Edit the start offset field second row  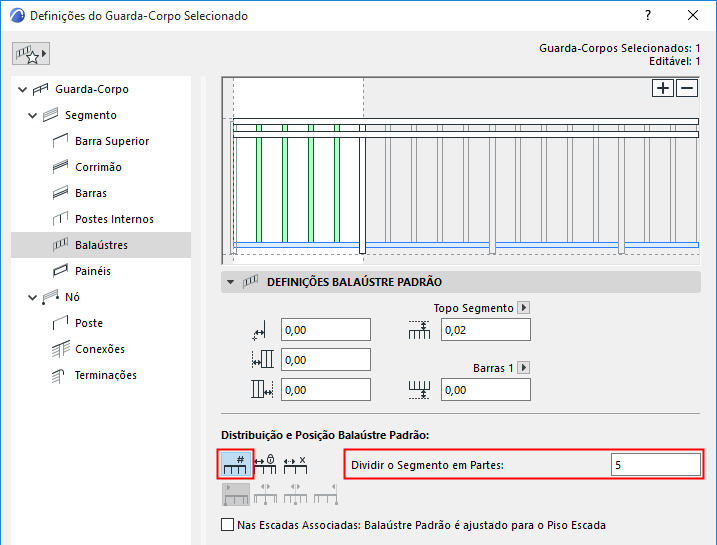[x=326, y=360]
